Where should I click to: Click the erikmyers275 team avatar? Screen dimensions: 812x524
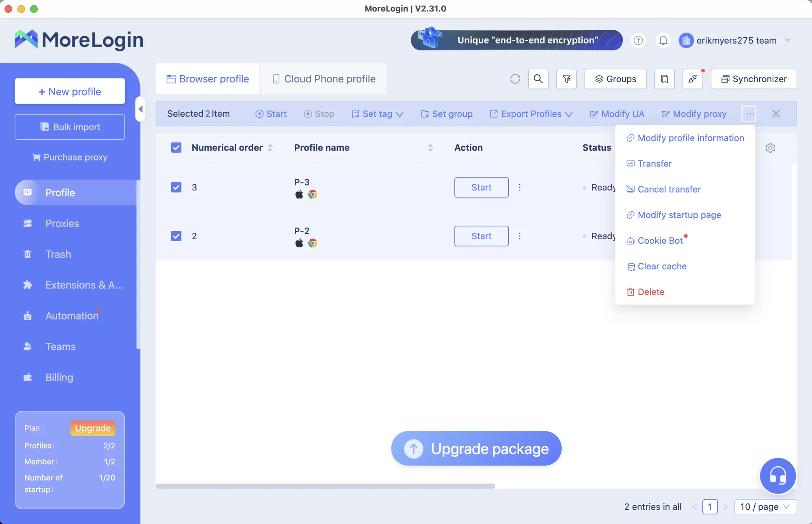click(x=686, y=40)
